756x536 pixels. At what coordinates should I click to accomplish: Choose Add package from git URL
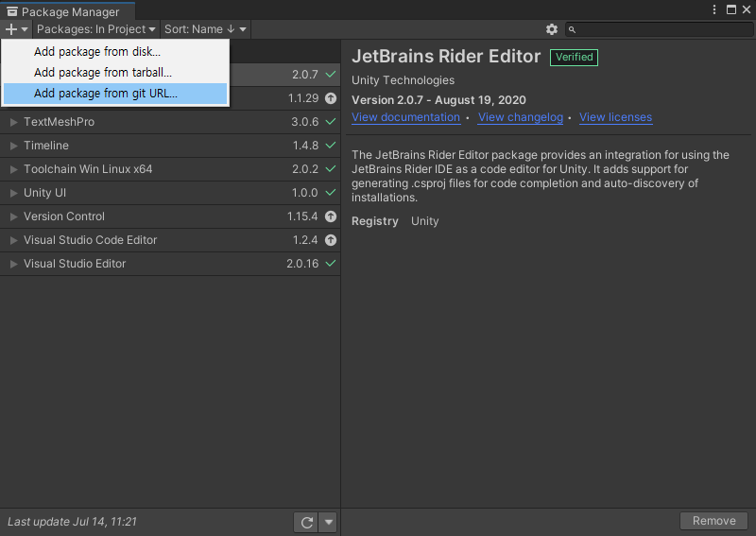tap(115, 94)
